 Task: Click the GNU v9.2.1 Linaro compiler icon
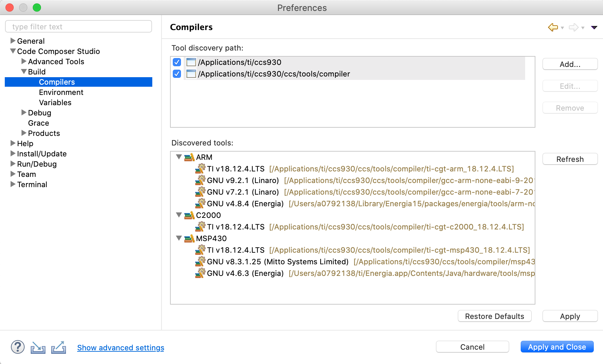(200, 180)
